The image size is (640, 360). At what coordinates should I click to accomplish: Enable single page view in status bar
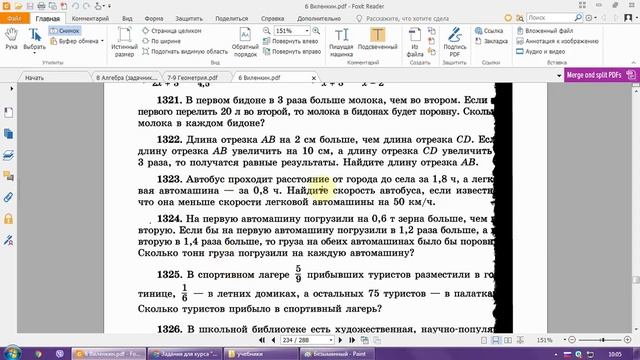pyautogui.click(x=484, y=340)
